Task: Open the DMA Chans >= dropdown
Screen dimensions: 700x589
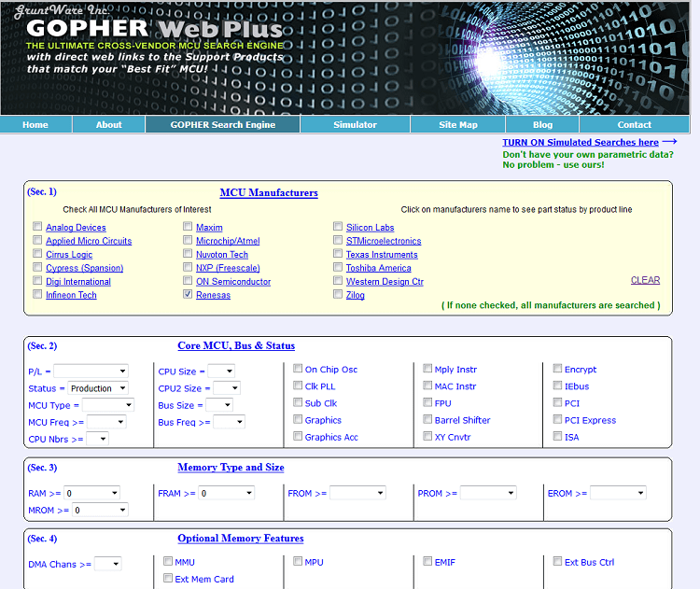Action: (x=108, y=564)
